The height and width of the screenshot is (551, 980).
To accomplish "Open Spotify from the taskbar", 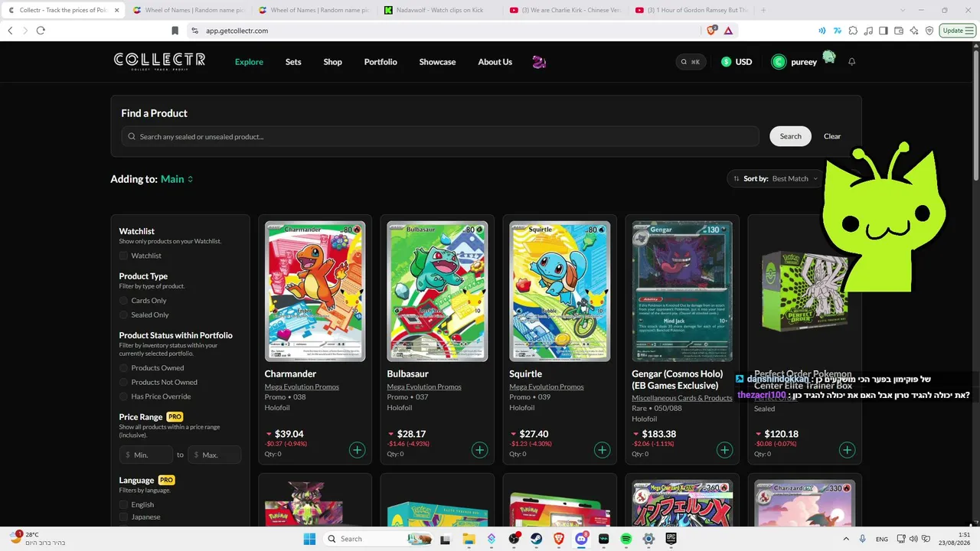I will tap(626, 539).
